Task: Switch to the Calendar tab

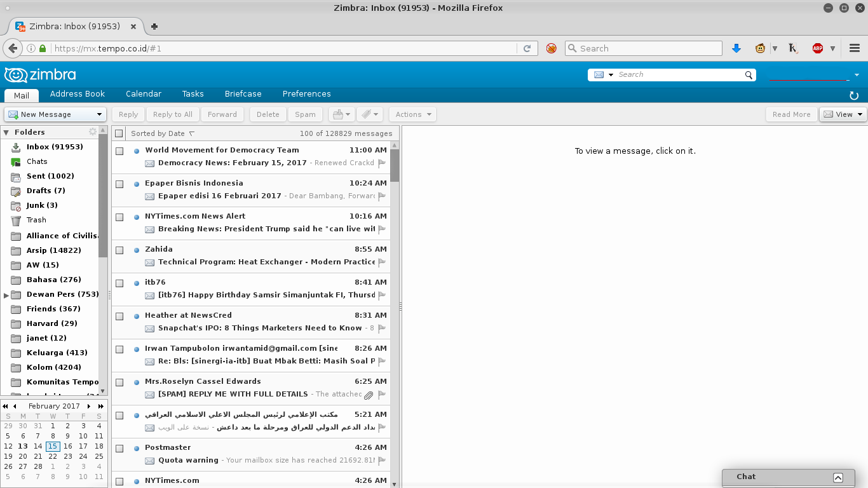Action: (x=144, y=94)
